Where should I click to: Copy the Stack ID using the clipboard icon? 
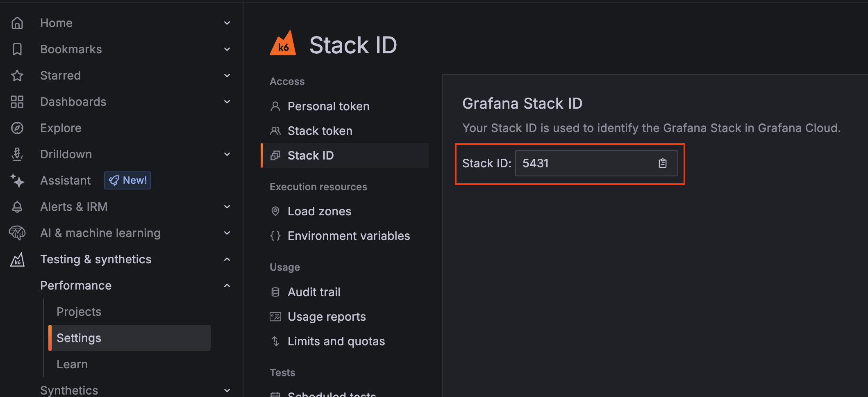click(663, 163)
